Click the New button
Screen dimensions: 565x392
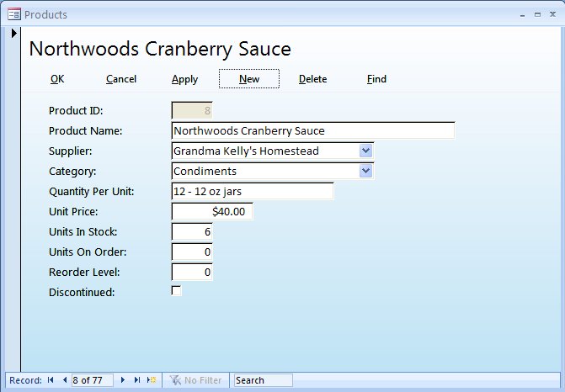coord(249,79)
